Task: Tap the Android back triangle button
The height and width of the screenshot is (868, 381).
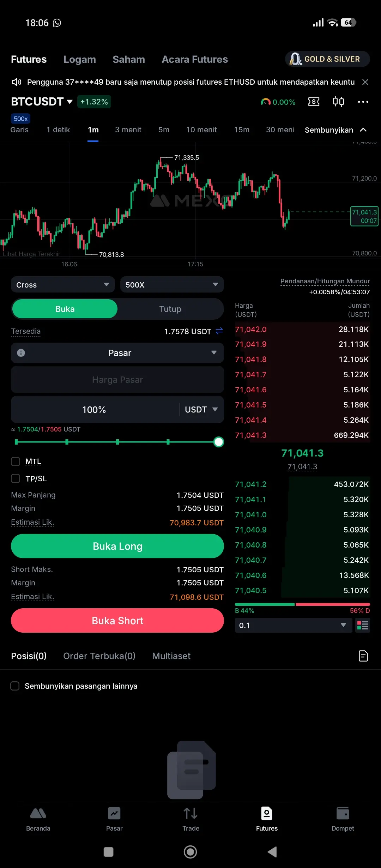Action: click(x=272, y=852)
